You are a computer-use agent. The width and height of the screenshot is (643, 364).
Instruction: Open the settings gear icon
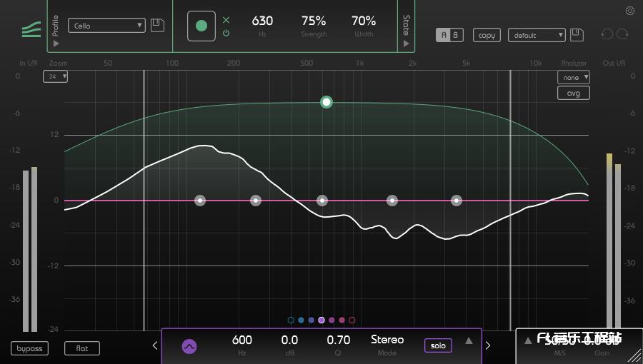(x=629, y=11)
